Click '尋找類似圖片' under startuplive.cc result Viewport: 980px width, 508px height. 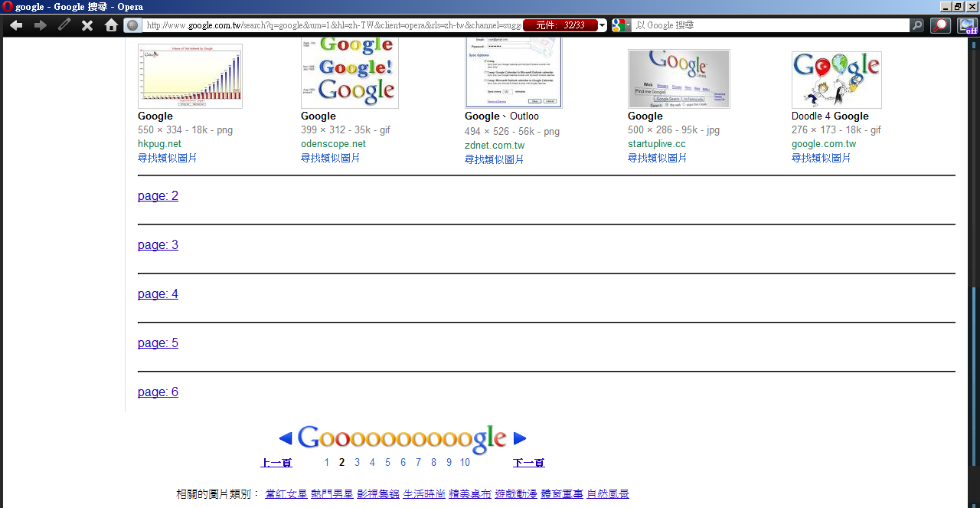tap(657, 158)
